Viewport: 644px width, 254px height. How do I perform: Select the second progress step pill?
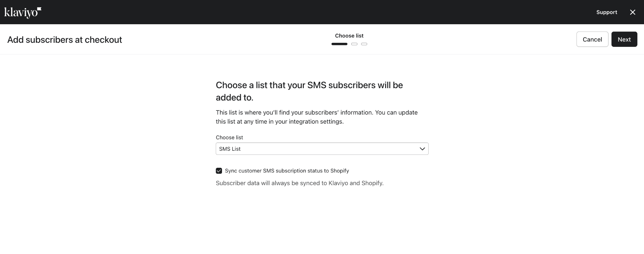pyautogui.click(x=354, y=44)
